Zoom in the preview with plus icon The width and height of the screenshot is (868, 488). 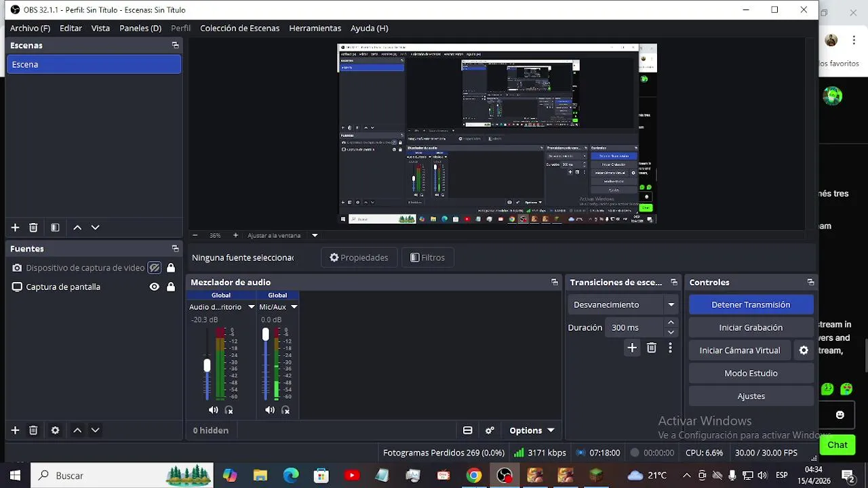click(235, 235)
